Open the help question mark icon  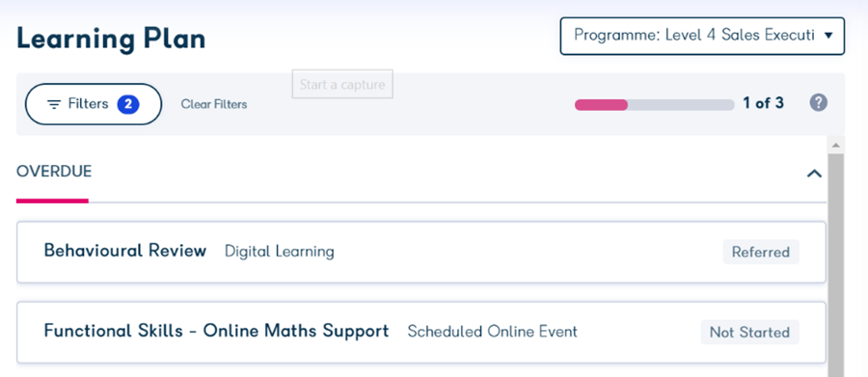tap(818, 103)
